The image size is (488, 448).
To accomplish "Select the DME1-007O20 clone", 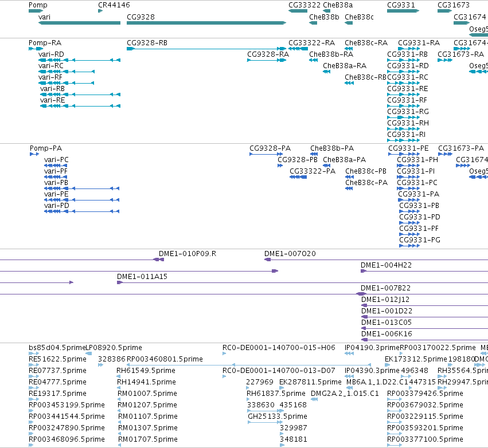I will 376,260.
